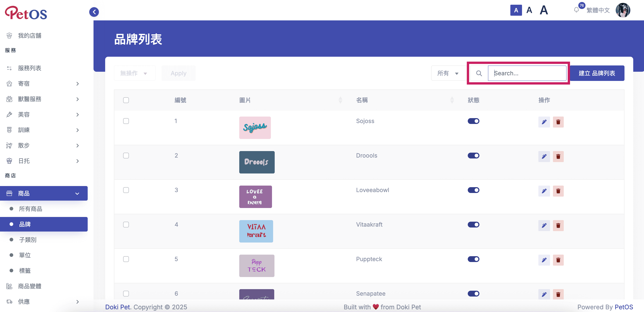Click the 建立 品牌列表 button
Screen dimensions: 644x312
[597, 73]
